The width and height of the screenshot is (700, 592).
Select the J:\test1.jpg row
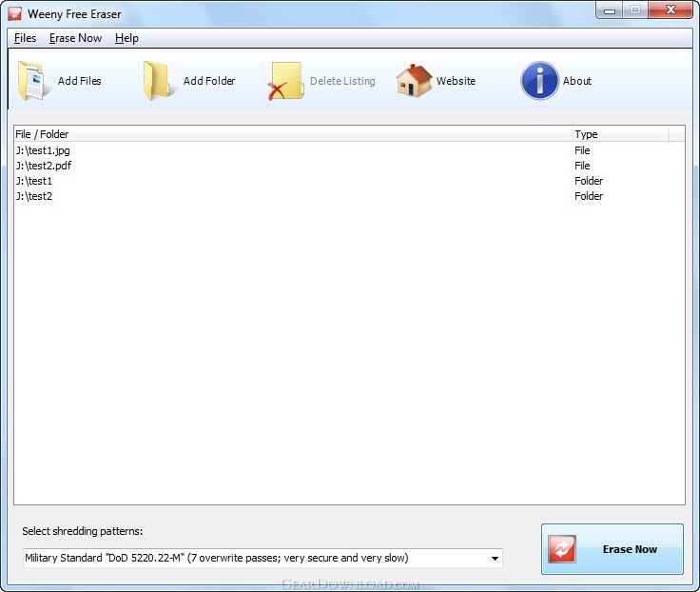tap(349, 150)
